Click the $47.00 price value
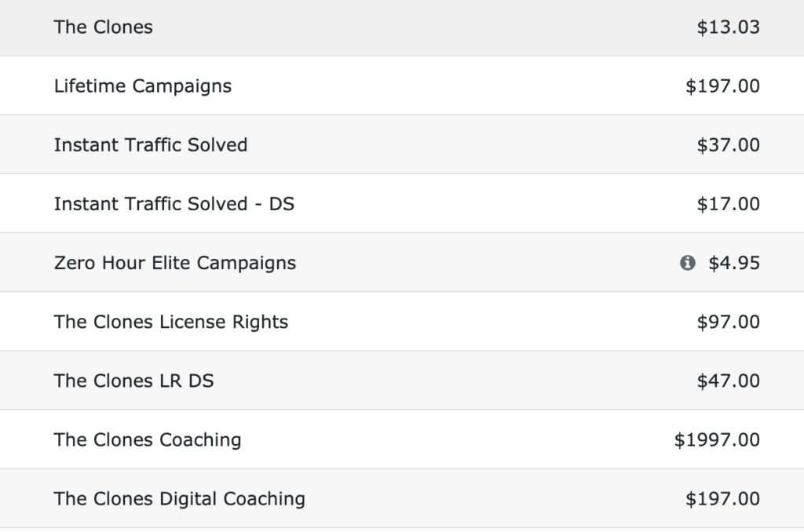The image size is (804, 532). point(728,381)
